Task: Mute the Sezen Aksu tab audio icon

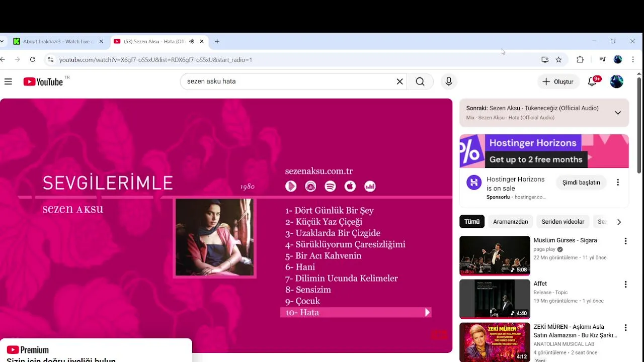Action: coord(192,41)
